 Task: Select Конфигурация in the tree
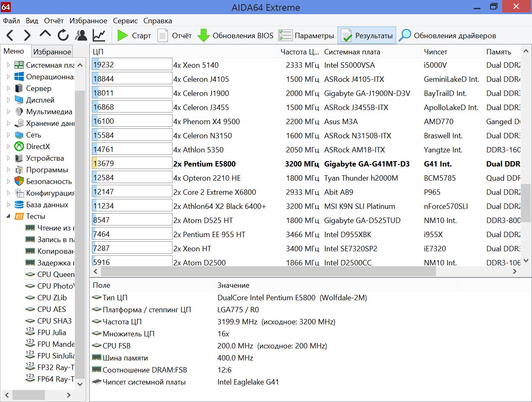(50, 193)
